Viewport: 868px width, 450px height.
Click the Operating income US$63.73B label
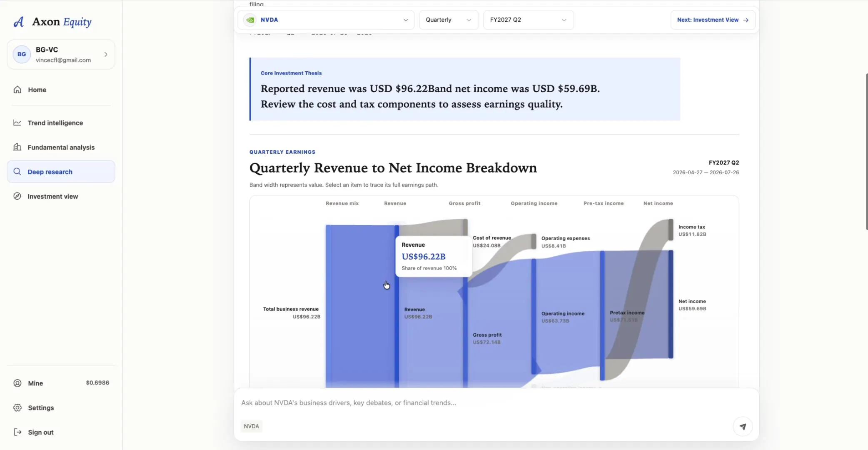[x=563, y=317]
